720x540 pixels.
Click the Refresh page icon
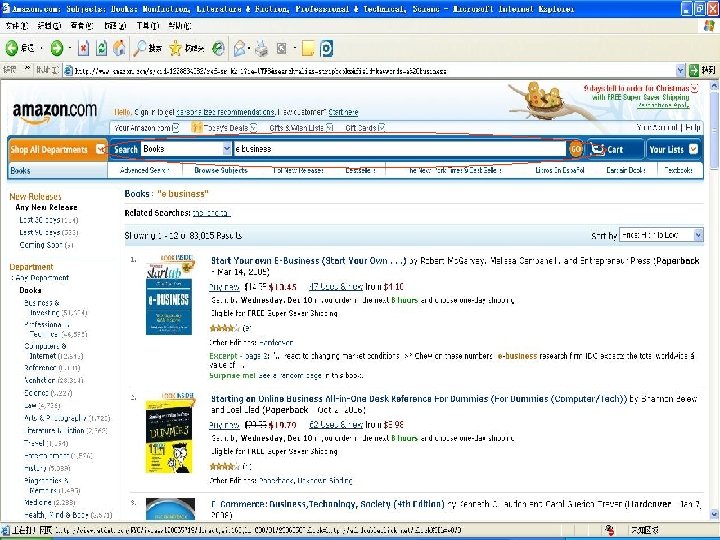(101, 48)
